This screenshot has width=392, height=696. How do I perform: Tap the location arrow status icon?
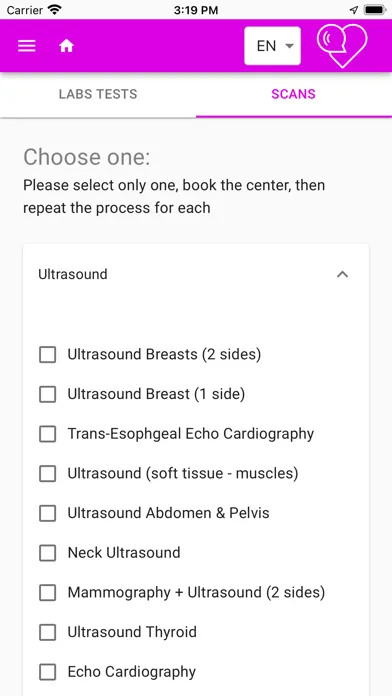[354, 10]
